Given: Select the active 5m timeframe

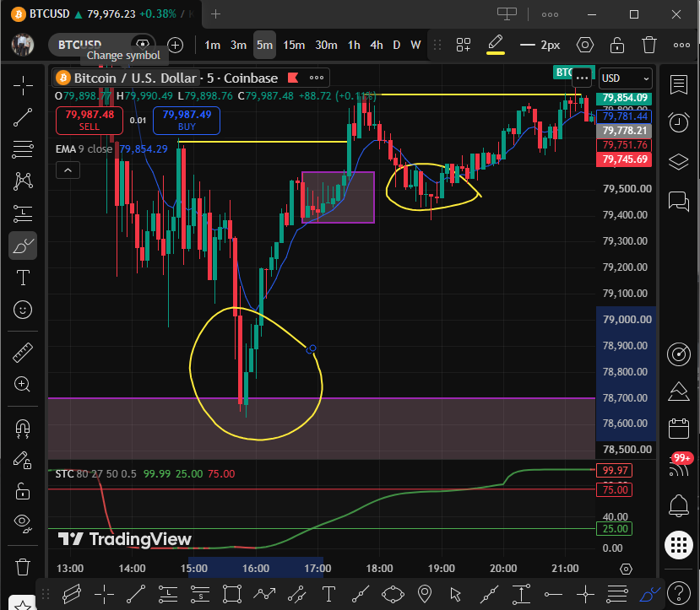Looking at the screenshot, I should tap(264, 45).
